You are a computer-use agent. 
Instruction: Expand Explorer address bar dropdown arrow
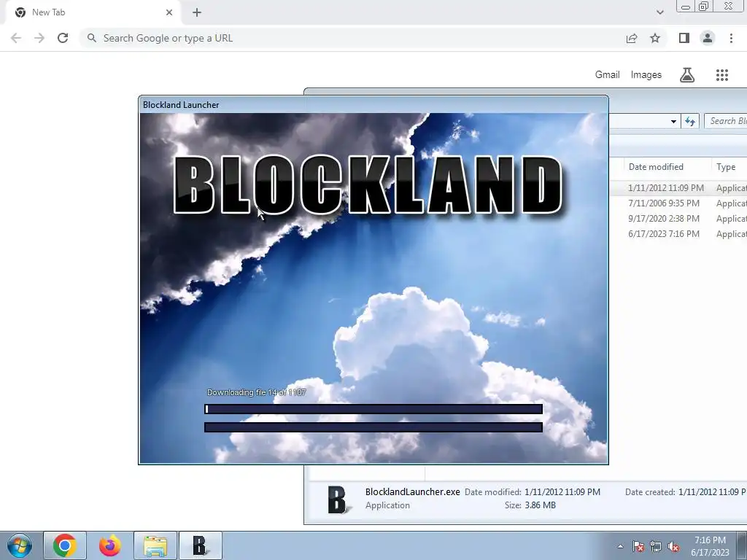(x=673, y=122)
